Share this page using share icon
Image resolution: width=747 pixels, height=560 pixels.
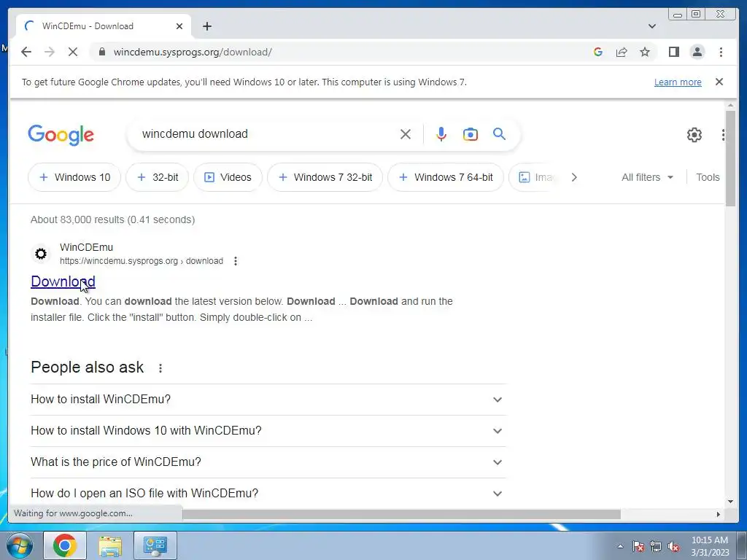tap(622, 52)
